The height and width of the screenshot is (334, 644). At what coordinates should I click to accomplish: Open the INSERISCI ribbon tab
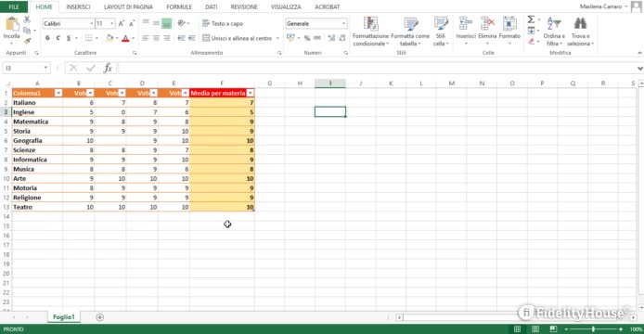(78, 7)
